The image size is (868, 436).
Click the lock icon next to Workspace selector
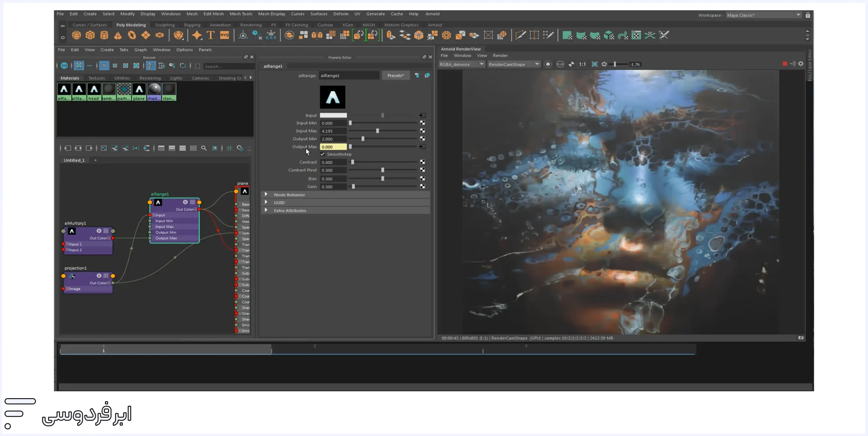coord(808,15)
